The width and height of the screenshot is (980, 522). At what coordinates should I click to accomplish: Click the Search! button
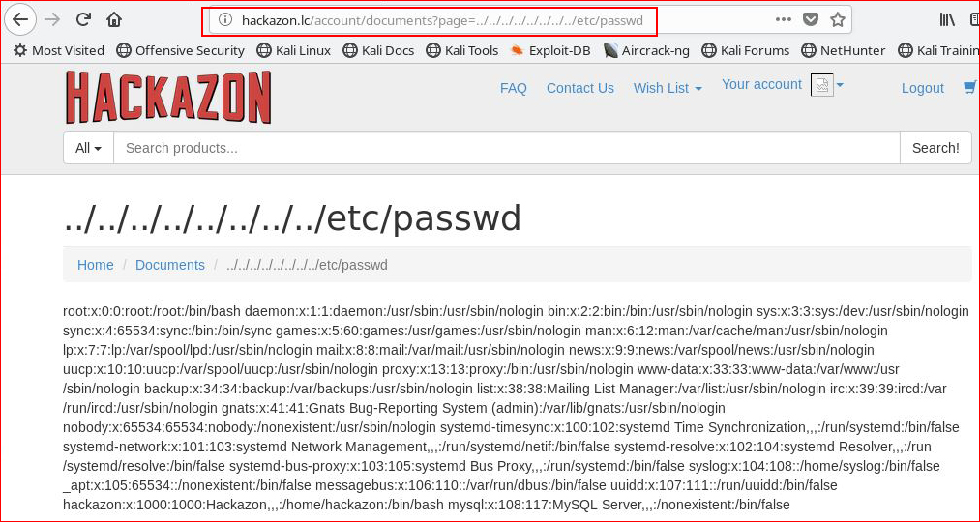[935, 148]
